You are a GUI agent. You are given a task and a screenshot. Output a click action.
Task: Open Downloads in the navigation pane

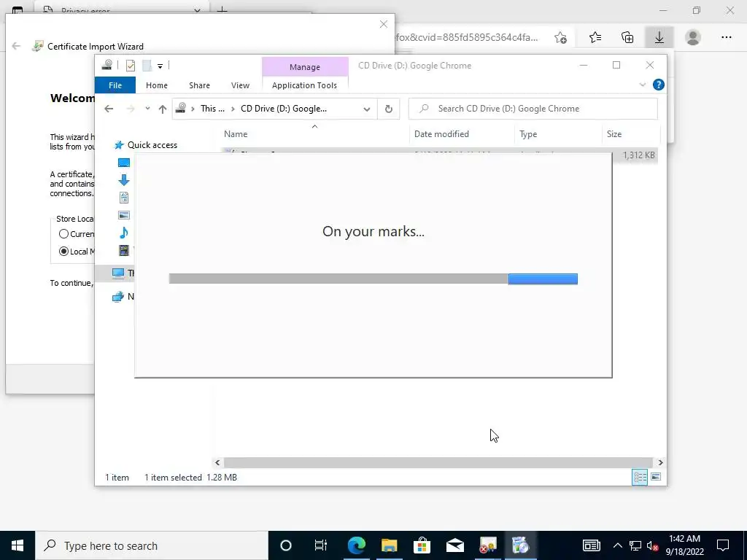124,180
